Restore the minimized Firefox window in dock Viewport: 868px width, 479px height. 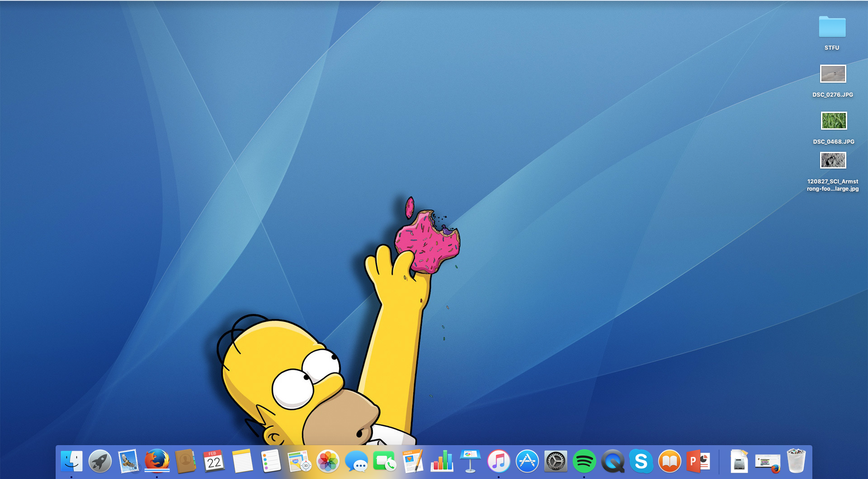(x=768, y=463)
